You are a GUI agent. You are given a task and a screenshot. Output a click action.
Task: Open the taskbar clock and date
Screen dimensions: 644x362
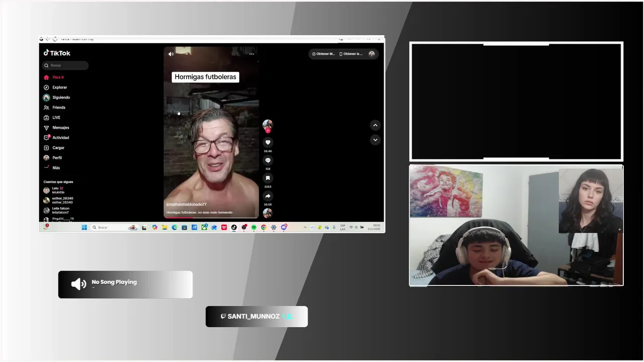click(x=374, y=228)
